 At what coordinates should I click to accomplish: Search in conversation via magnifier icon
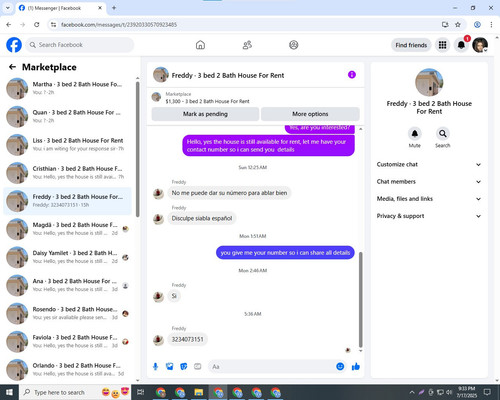click(x=443, y=134)
